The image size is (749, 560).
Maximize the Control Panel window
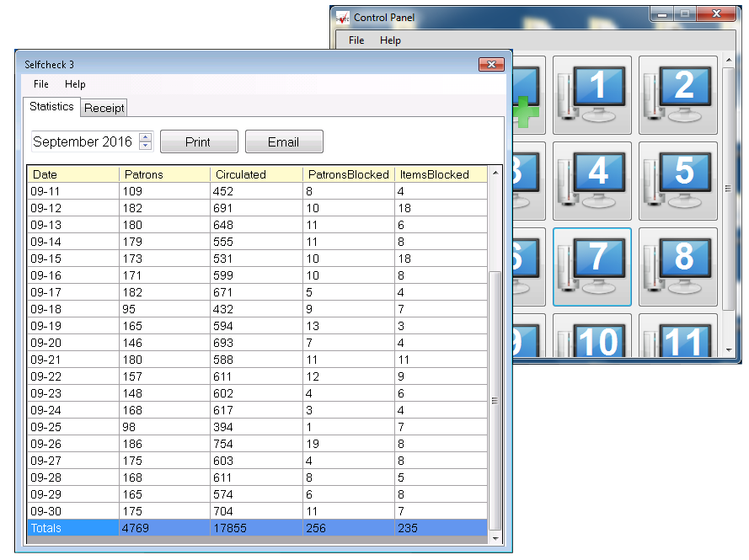point(685,13)
